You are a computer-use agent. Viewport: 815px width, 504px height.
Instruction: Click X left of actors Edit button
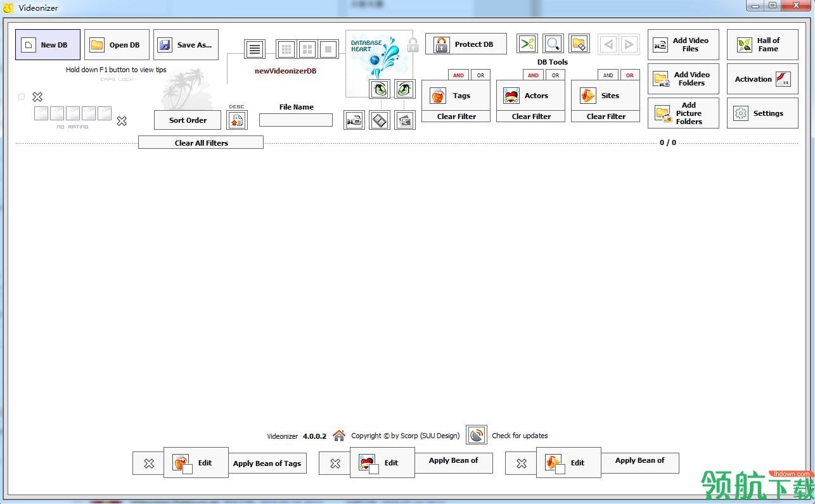(x=335, y=463)
